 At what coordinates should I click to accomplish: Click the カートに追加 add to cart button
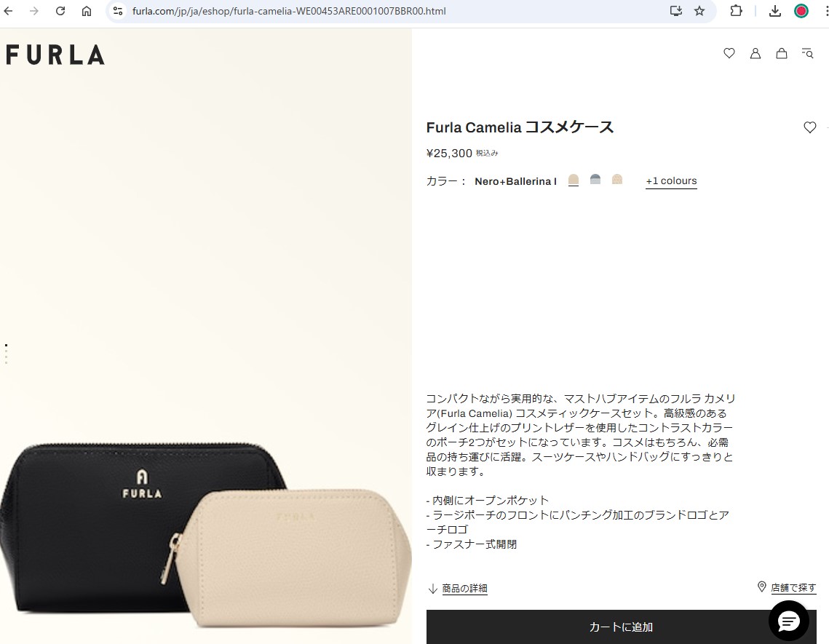(x=622, y=627)
